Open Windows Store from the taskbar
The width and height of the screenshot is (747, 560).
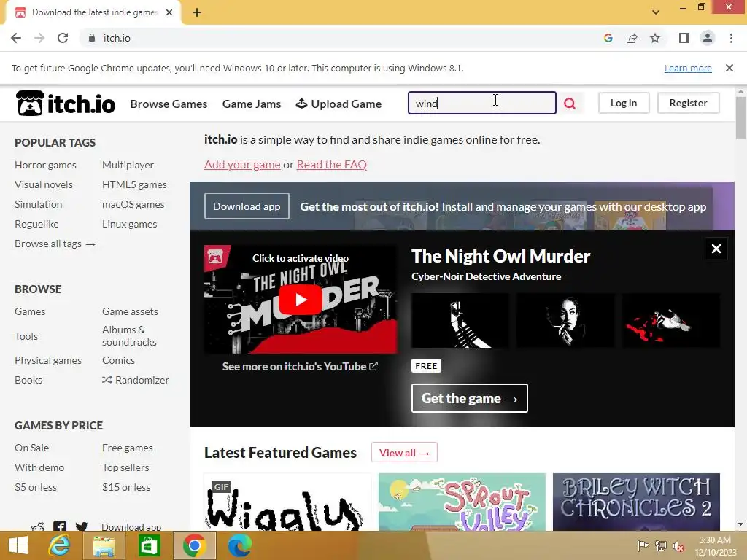(149, 545)
